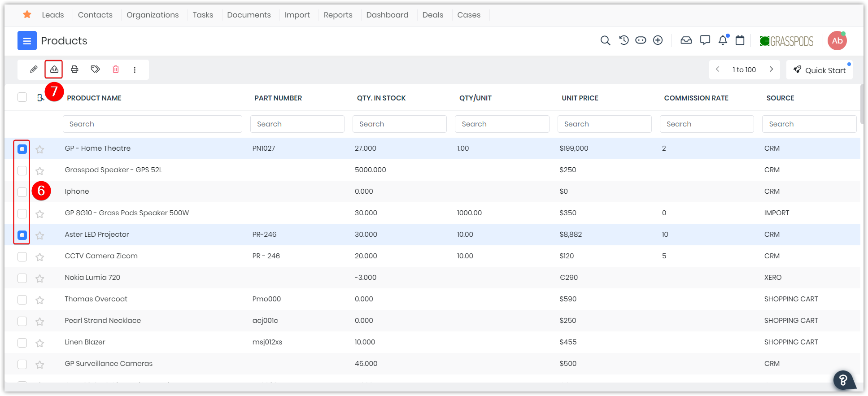Go to next page arrow

tap(771, 69)
